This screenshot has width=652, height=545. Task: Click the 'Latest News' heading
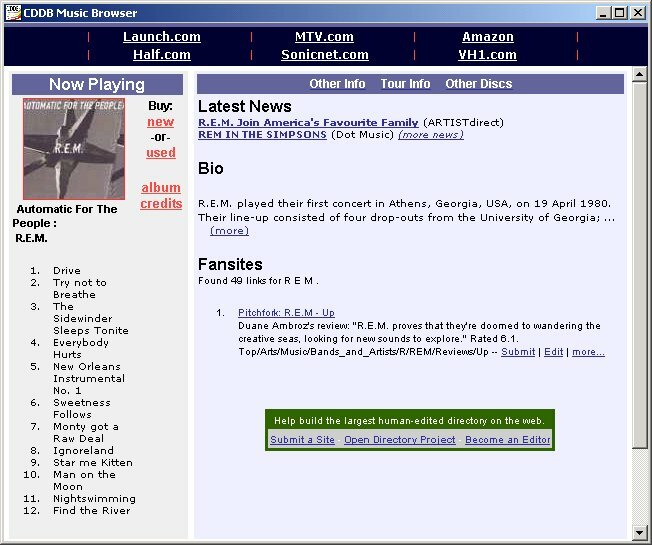pyautogui.click(x=244, y=106)
